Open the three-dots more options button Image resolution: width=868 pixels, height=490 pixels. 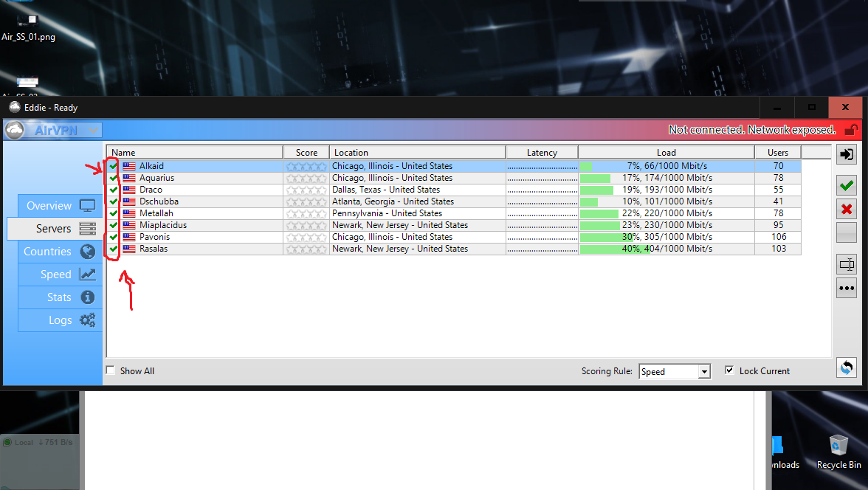(847, 288)
